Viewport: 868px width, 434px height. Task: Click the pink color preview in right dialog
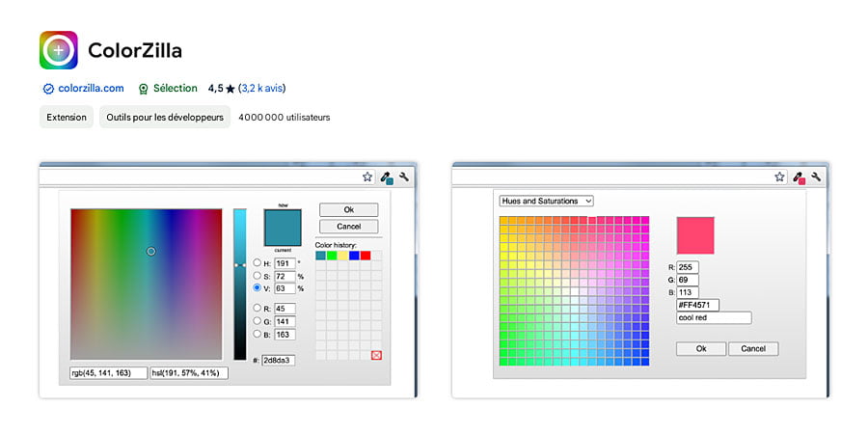(x=695, y=235)
